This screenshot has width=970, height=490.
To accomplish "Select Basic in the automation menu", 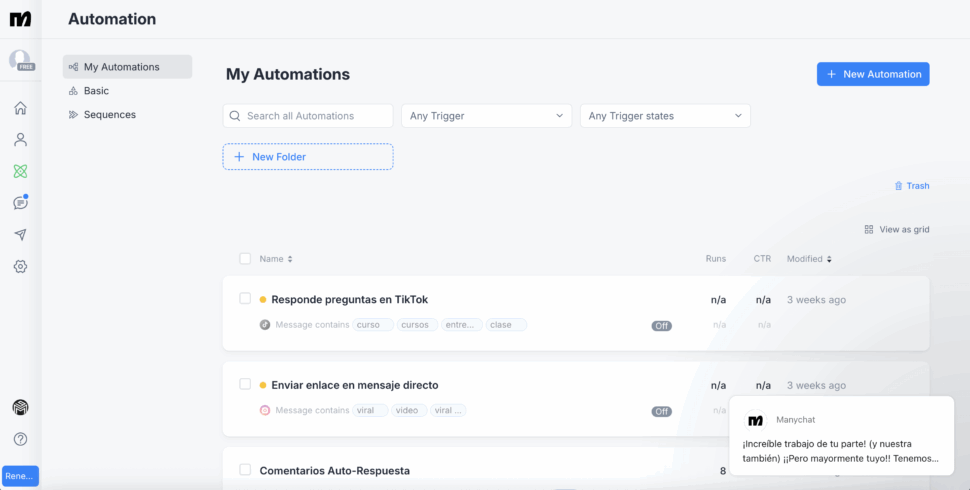I will pyautogui.click(x=96, y=91).
